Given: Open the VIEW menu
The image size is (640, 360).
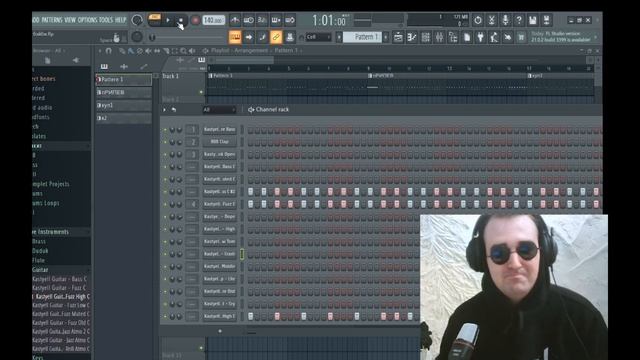Looking at the screenshot, I should pyautogui.click(x=70, y=20).
